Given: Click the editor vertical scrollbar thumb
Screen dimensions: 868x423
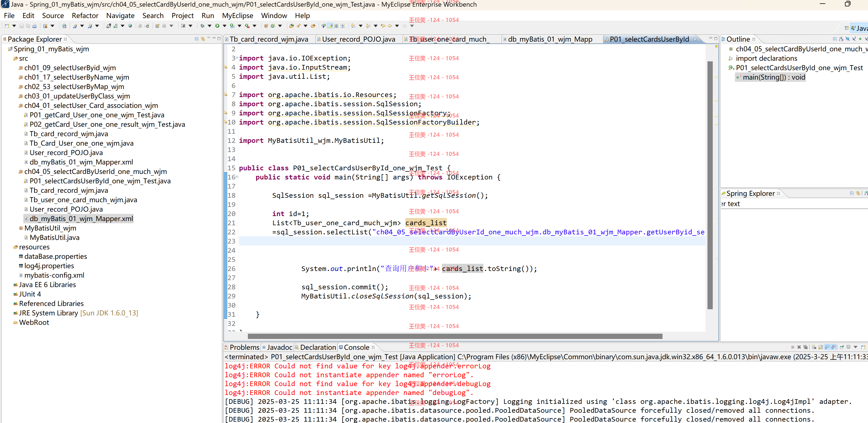Looking at the screenshot, I should click(710, 185).
